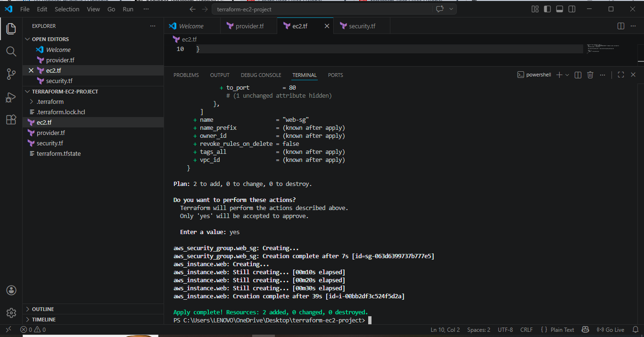Click the terraform-ec2-project command center search box
The width and height of the screenshot is (644, 337).
[x=322, y=9]
